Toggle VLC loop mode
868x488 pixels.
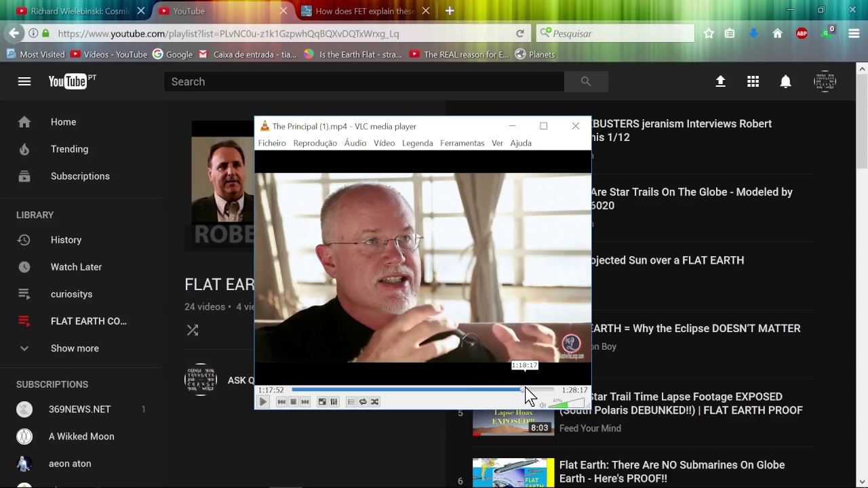[x=363, y=402]
